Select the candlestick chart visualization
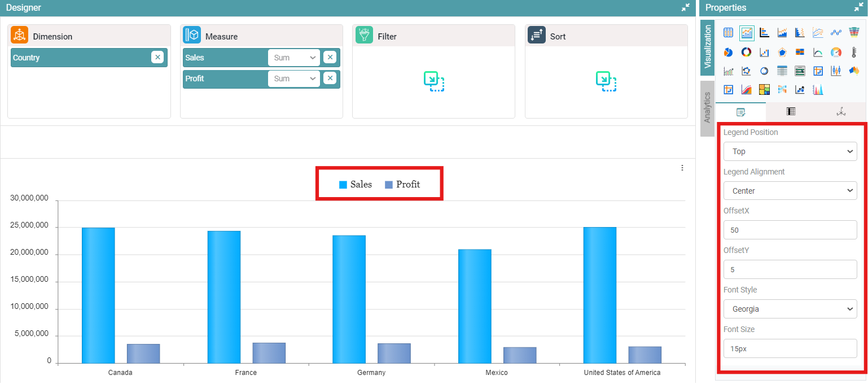The image size is (868, 384). point(836,71)
